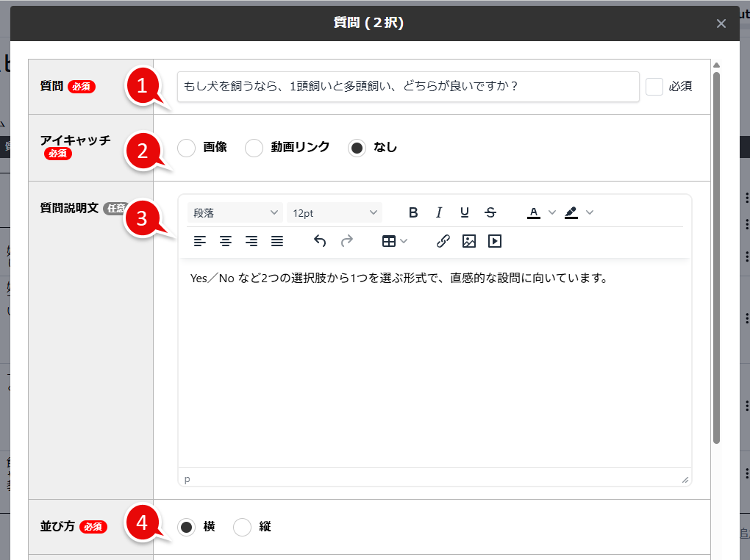750x560 pixels.
Task: Toggle bold formatting in the editor
Action: 413,212
